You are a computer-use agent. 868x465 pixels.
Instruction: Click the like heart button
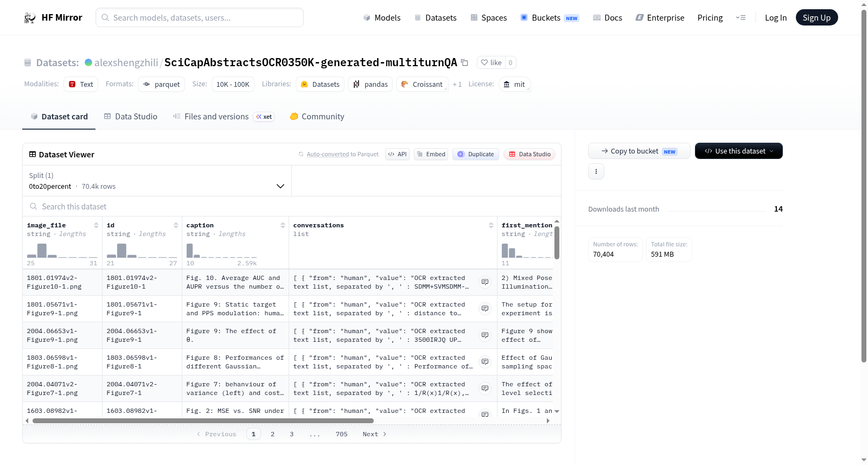tap(491, 62)
